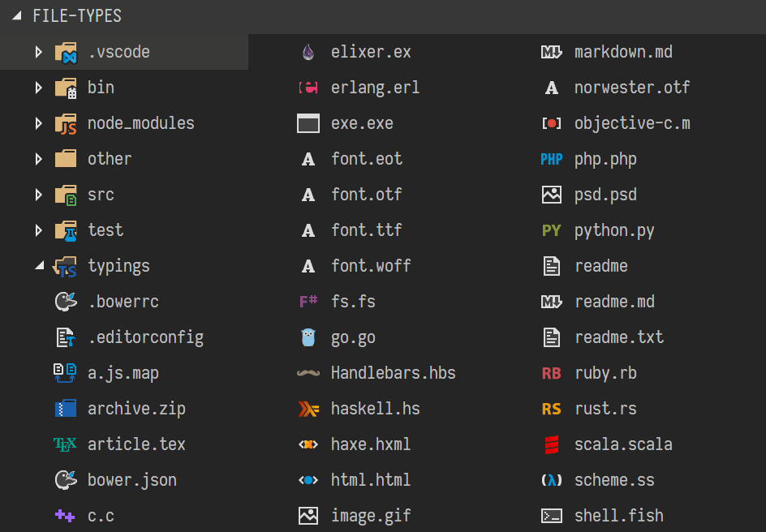Select the Ruby RB icon beside ruby.rb
Screen dimensions: 766x532
[552, 372]
